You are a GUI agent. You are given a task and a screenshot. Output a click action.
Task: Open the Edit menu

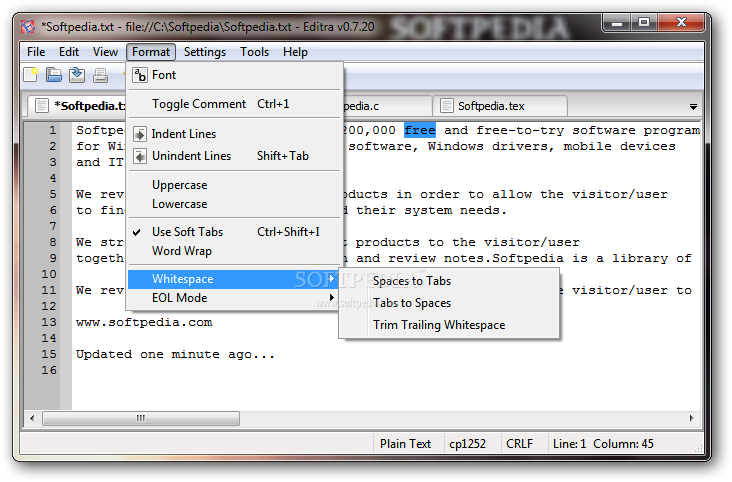[69, 52]
